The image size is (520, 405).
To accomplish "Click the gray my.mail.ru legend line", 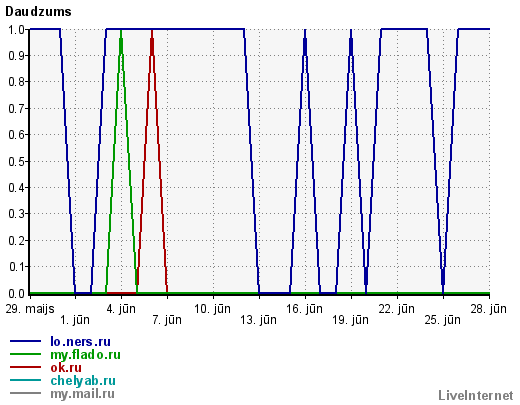I will tap(25, 393).
